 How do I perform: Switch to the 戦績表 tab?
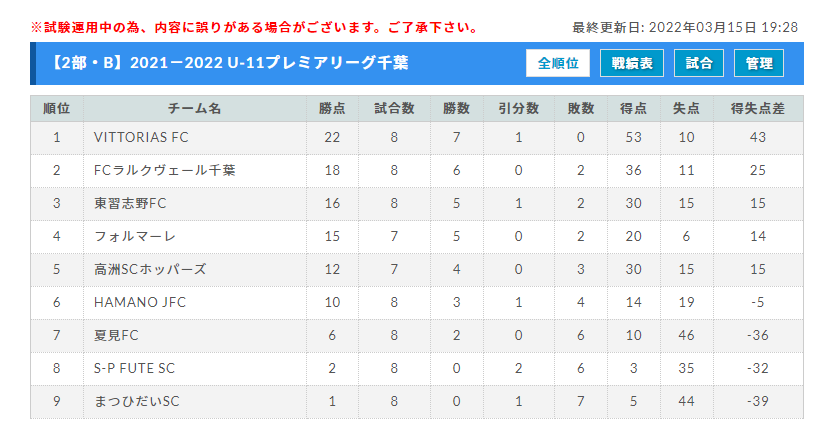pyautogui.click(x=632, y=63)
